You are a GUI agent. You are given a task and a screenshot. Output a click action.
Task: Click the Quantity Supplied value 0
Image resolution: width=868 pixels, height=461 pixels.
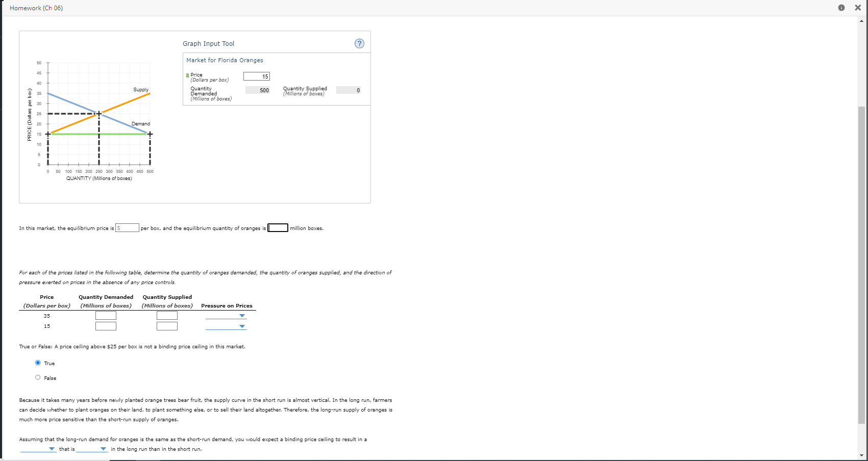[x=349, y=90]
